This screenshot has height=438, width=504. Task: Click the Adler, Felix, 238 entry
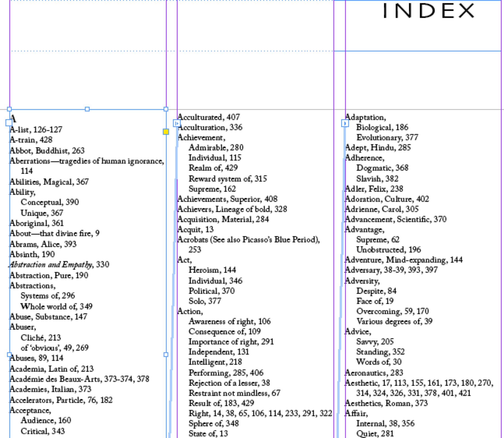click(x=374, y=189)
